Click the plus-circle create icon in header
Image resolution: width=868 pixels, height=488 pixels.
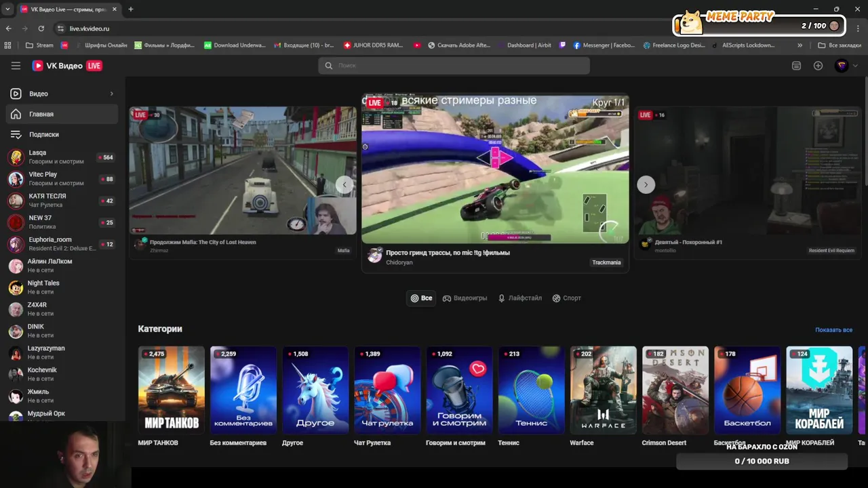[x=818, y=66]
